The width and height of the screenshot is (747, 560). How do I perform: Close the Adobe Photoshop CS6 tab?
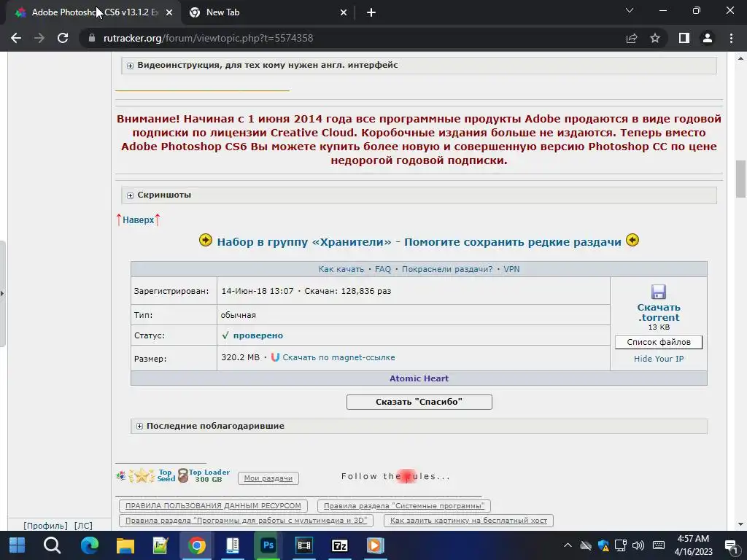169,13
